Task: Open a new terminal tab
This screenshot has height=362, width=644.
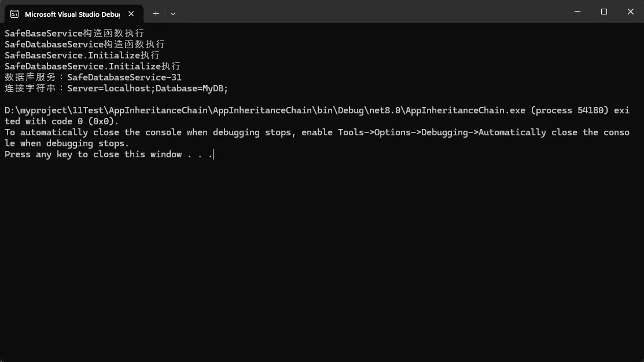Action: [x=156, y=13]
